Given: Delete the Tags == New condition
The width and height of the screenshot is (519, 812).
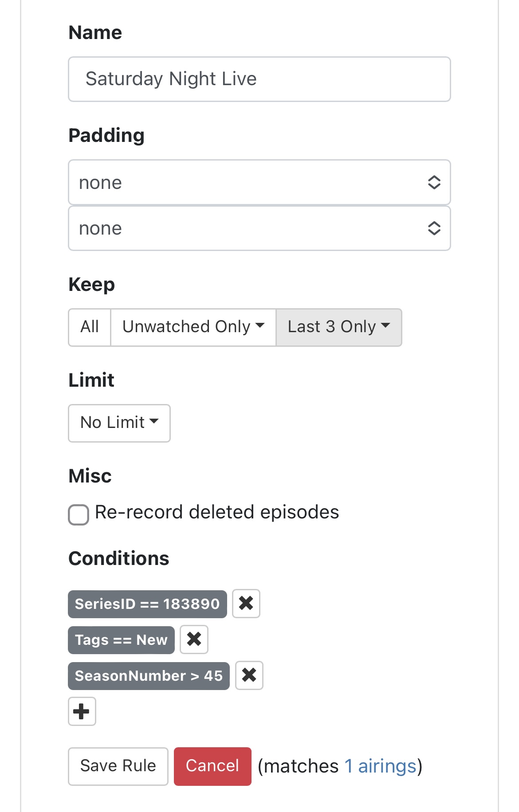Looking at the screenshot, I should tap(194, 639).
